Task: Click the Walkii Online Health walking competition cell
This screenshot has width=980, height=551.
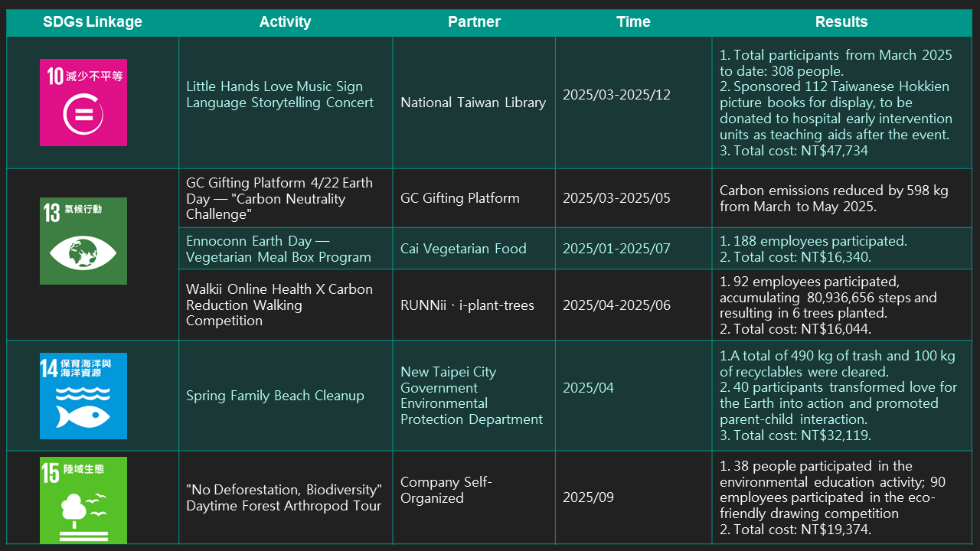Action: (x=279, y=305)
